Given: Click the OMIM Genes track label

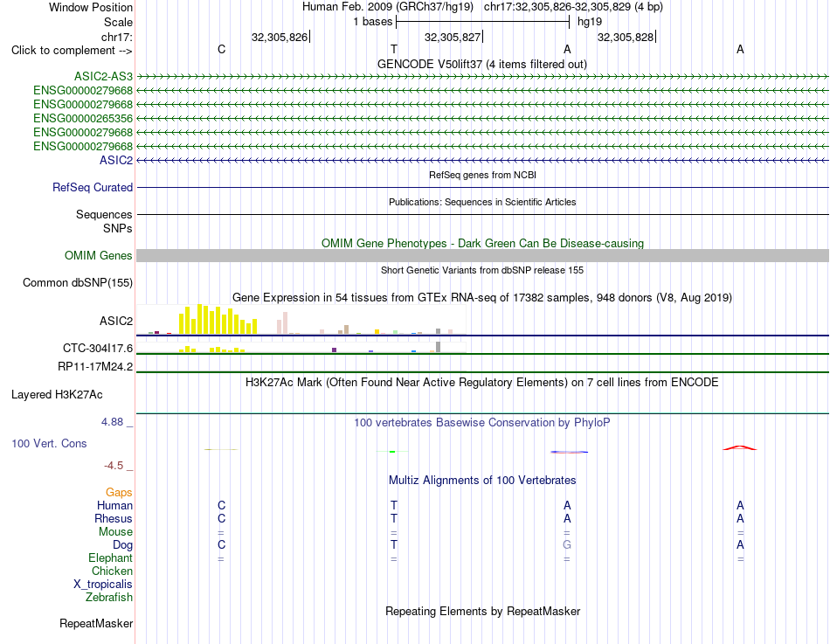Looking at the screenshot, I should (99, 256).
